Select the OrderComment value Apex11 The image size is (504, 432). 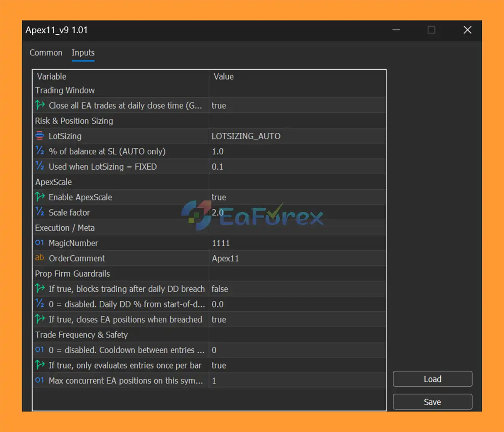(225, 259)
